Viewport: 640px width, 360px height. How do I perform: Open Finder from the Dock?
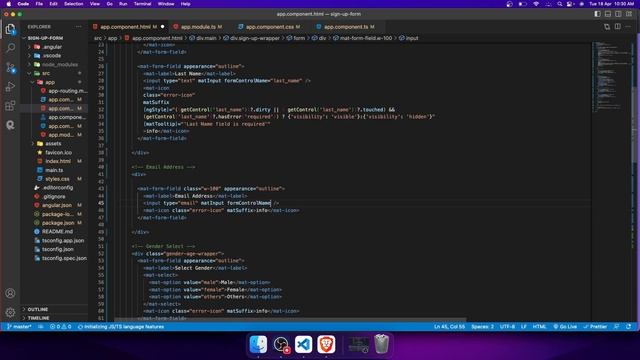258,344
